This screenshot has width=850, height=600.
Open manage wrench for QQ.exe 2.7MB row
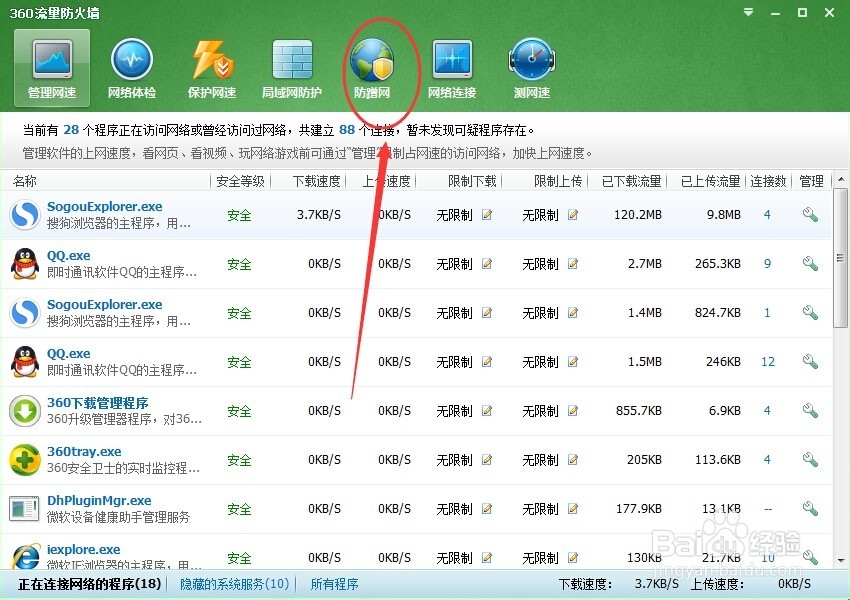click(x=810, y=264)
